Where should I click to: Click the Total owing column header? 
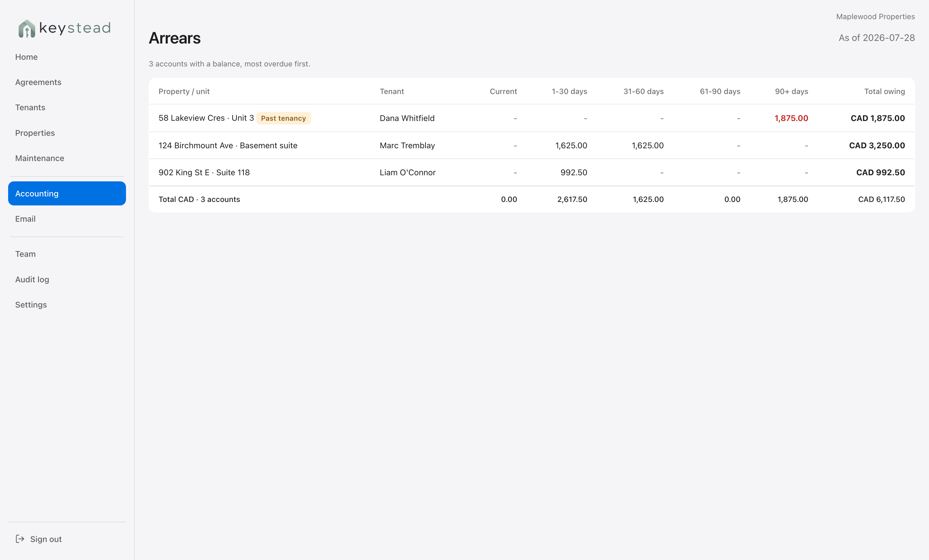884,92
